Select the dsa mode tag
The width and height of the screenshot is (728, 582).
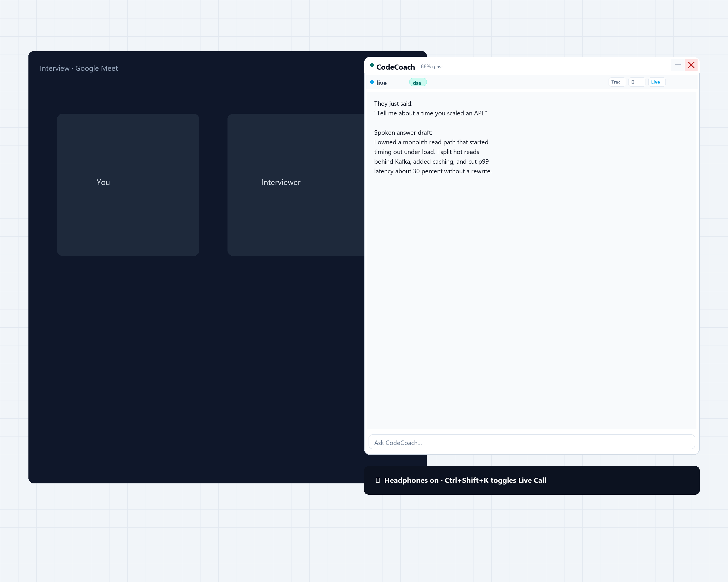coord(418,83)
